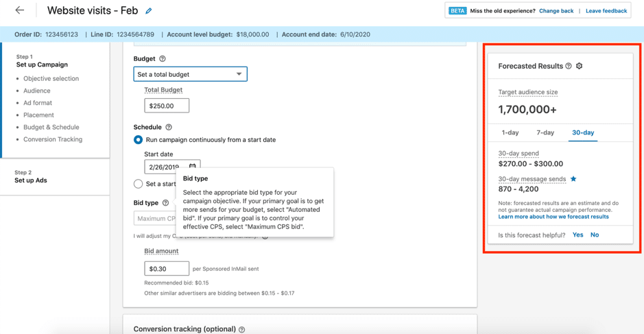Click Learn more about how we forecast results
644x334 pixels.
pos(553,217)
